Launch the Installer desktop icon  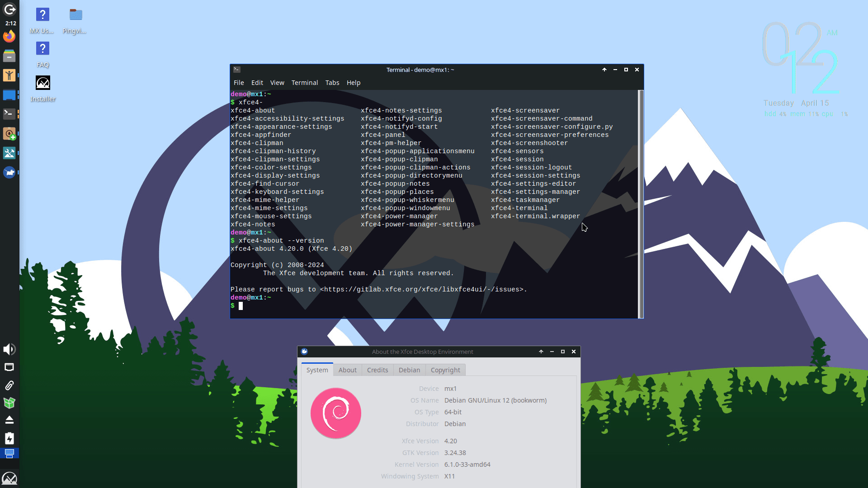pyautogui.click(x=42, y=89)
